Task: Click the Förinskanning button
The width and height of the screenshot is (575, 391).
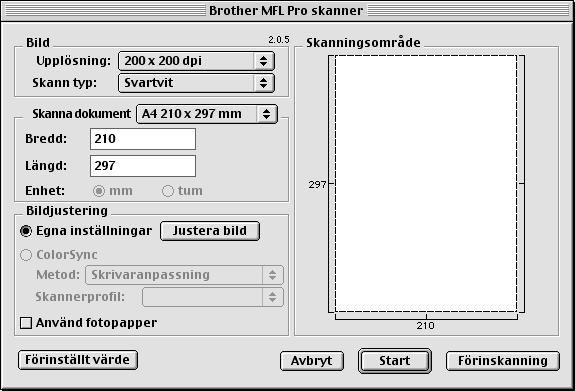Action: click(x=503, y=361)
